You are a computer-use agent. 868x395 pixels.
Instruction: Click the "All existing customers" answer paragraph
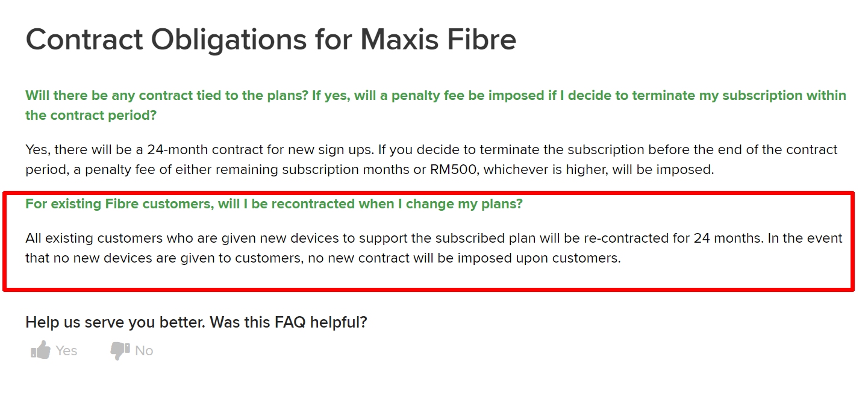click(x=434, y=248)
